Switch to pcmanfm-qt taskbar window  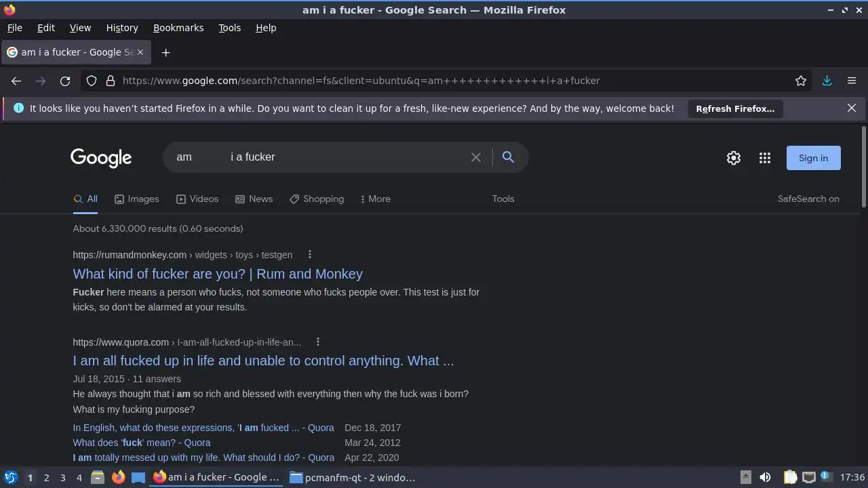[x=353, y=477]
